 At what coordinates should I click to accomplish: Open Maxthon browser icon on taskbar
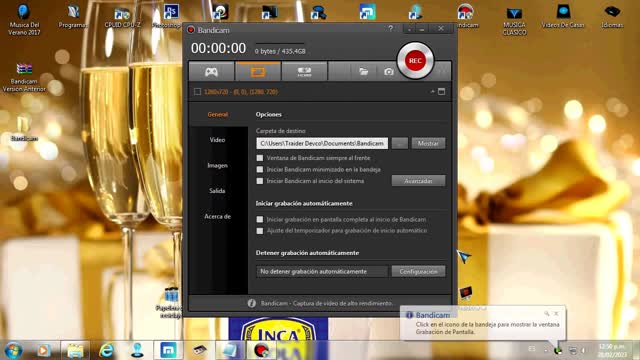pos(168,350)
